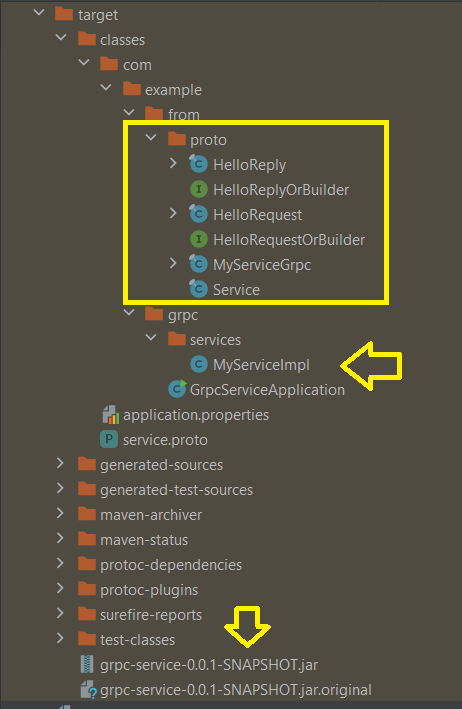Click the MyServiceImpl class icon
Image resolution: width=462 pixels, height=709 pixels.
click(198, 364)
